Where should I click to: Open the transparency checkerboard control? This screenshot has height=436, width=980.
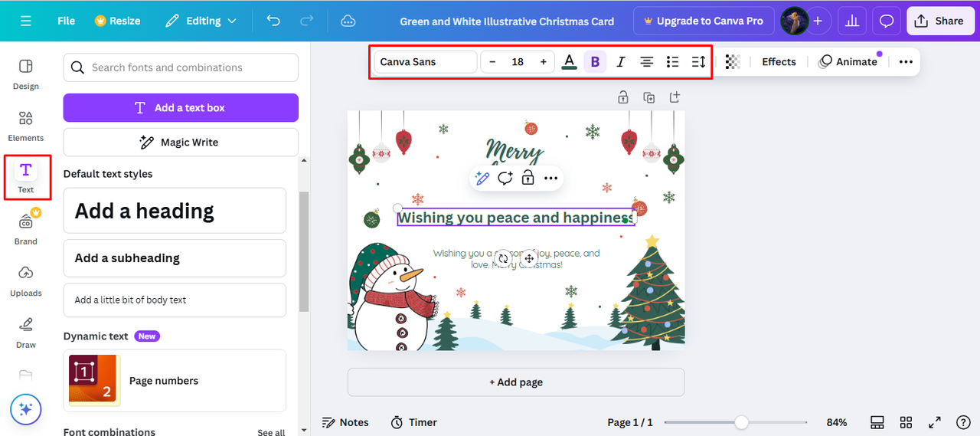(x=733, y=61)
